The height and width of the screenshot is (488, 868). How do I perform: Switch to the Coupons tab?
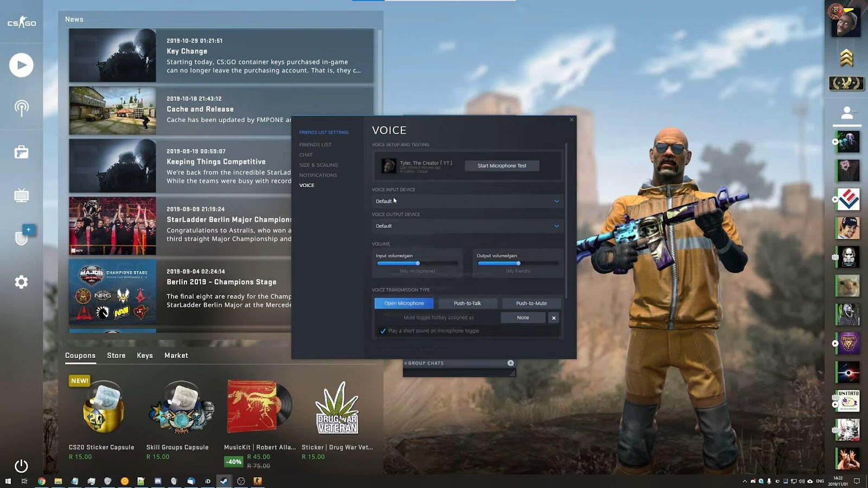(80, 356)
